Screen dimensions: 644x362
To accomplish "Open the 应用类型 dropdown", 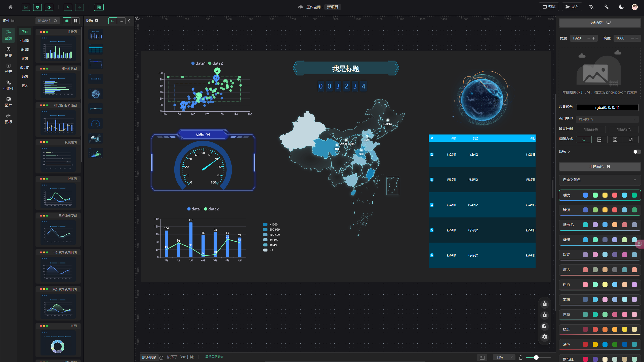I will click(x=607, y=119).
